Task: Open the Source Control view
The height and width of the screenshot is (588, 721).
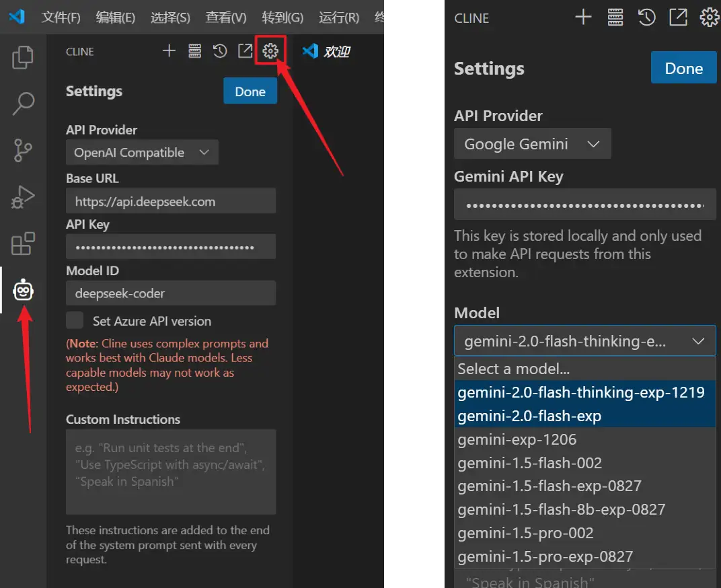Action: (x=23, y=151)
